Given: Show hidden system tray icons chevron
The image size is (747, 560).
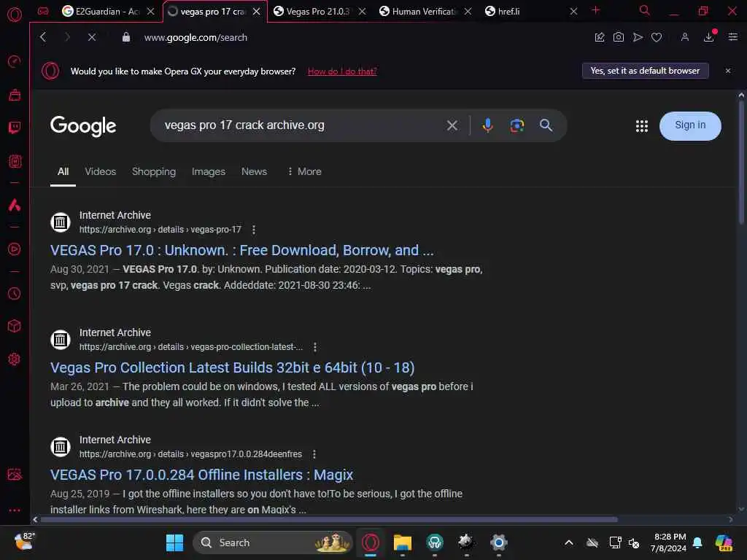Looking at the screenshot, I should (569, 542).
